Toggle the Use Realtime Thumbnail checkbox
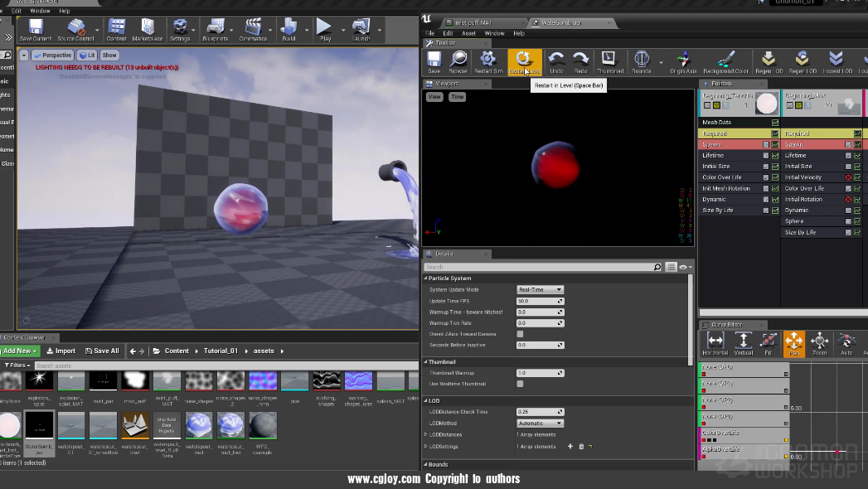 click(x=520, y=384)
